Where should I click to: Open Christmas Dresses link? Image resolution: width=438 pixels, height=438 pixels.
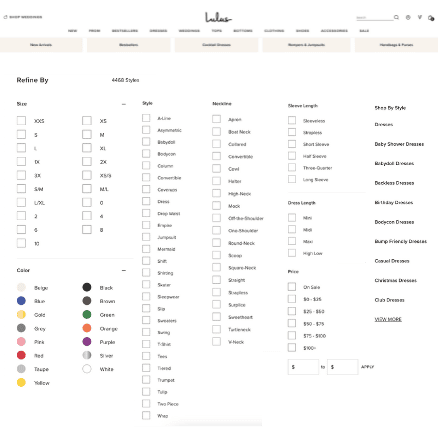coord(396,280)
